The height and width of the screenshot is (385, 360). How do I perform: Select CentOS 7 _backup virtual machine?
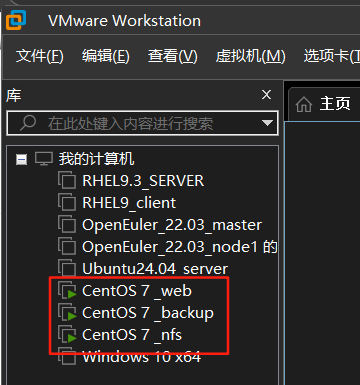click(148, 313)
